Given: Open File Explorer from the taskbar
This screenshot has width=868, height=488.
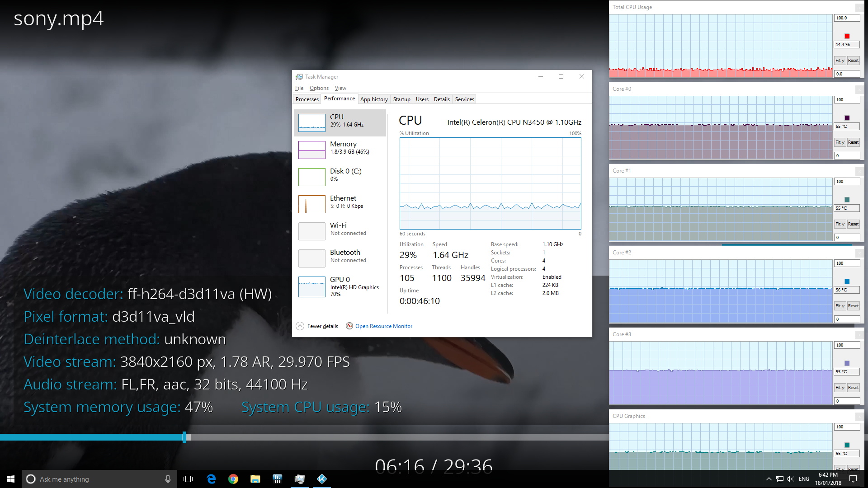Looking at the screenshot, I should [x=255, y=479].
